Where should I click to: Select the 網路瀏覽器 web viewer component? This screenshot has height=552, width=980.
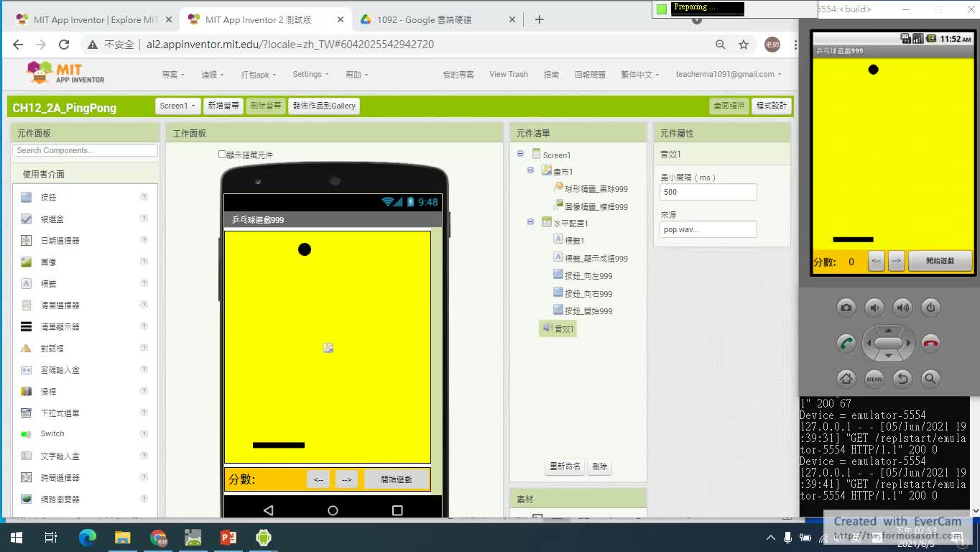[x=60, y=499]
